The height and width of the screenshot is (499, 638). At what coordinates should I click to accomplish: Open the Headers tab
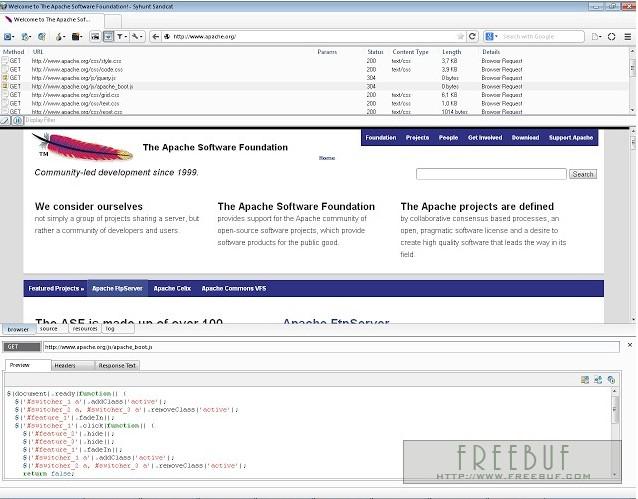(x=72, y=365)
